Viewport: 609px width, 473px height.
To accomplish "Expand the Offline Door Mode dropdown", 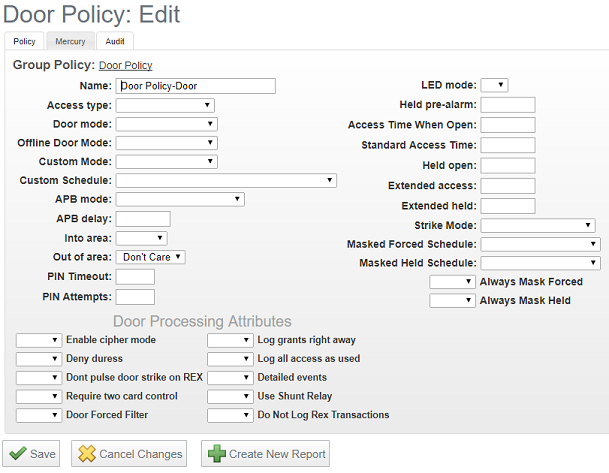I will 167,143.
